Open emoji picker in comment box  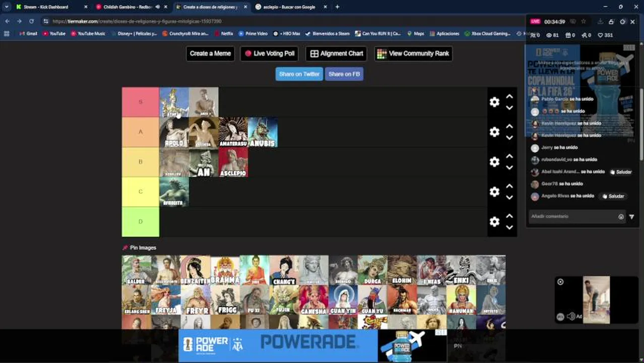point(621,217)
